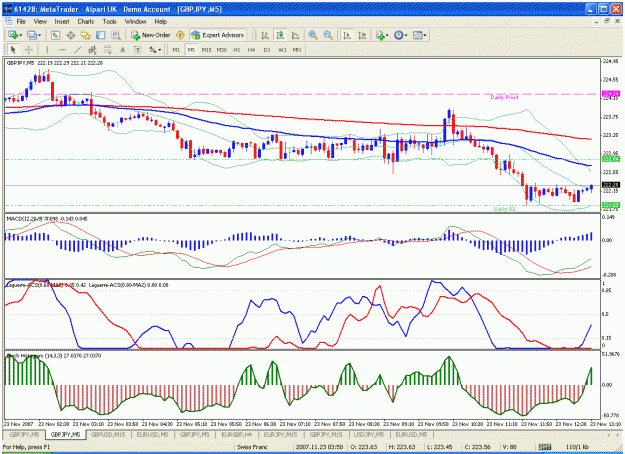Select the M30 timeframe
Viewport: 625px width, 454px height.
(222, 50)
